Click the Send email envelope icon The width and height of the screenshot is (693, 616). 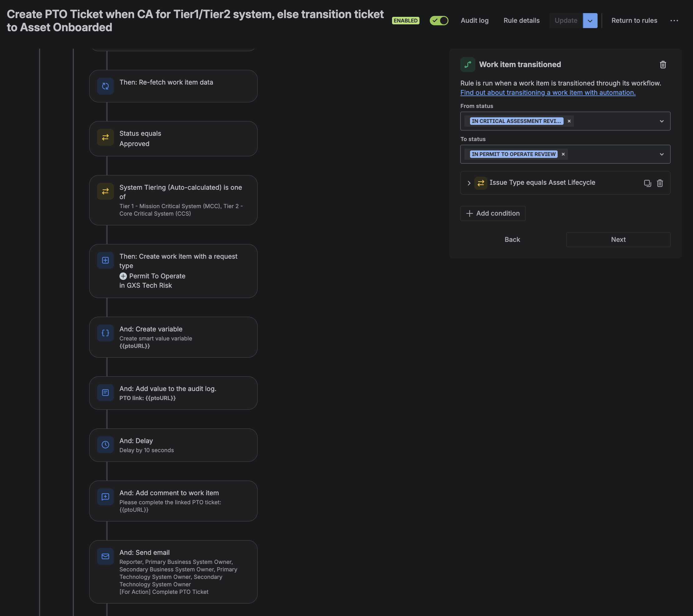pos(105,556)
